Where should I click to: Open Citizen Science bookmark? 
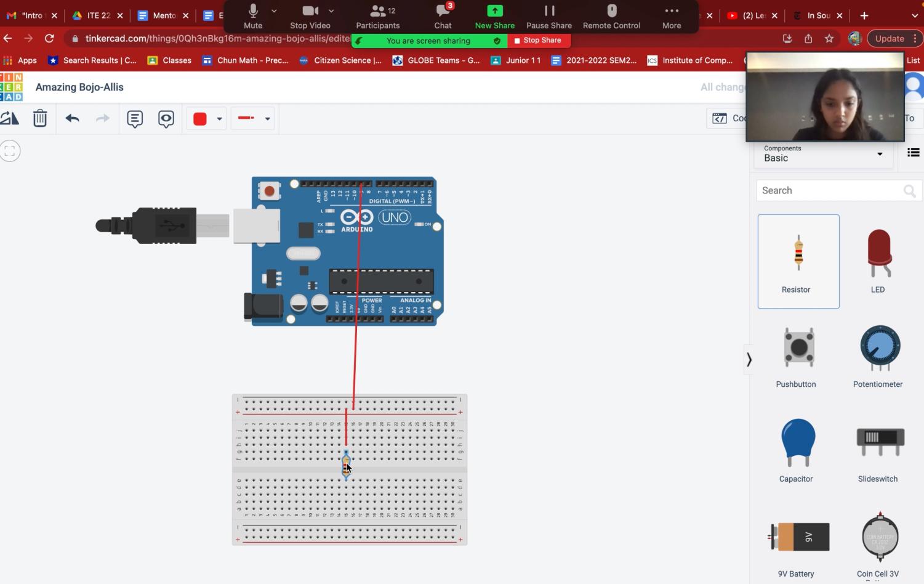340,60
